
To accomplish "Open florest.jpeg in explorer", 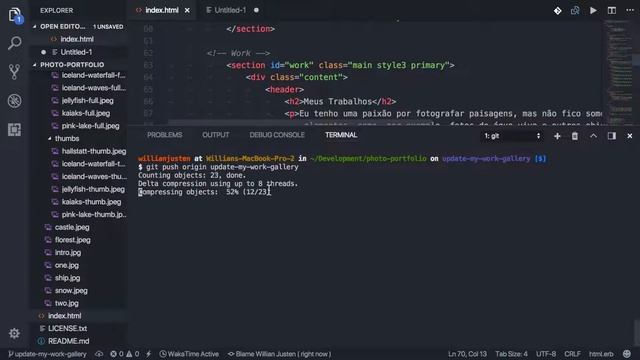I will pos(73,240).
